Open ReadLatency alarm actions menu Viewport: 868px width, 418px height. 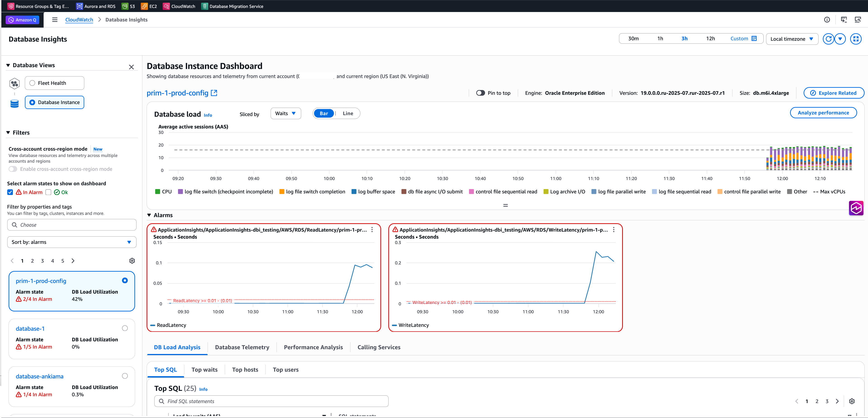coord(372,230)
